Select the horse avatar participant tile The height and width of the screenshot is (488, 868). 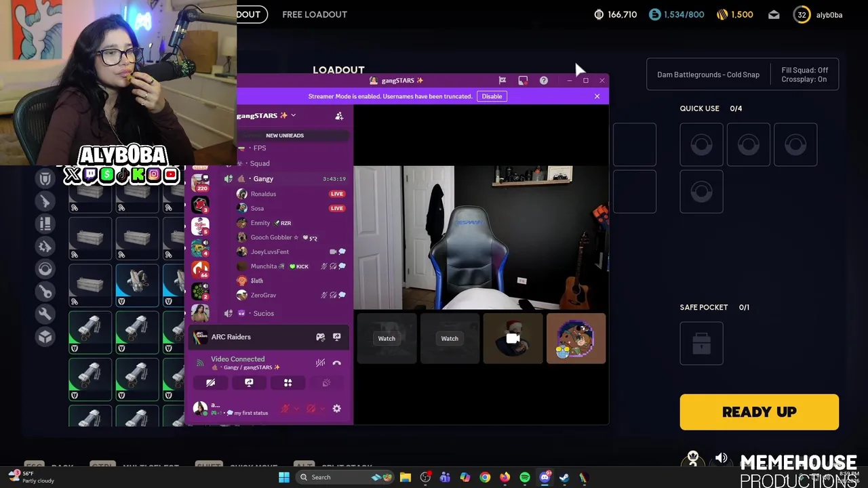tap(576, 338)
